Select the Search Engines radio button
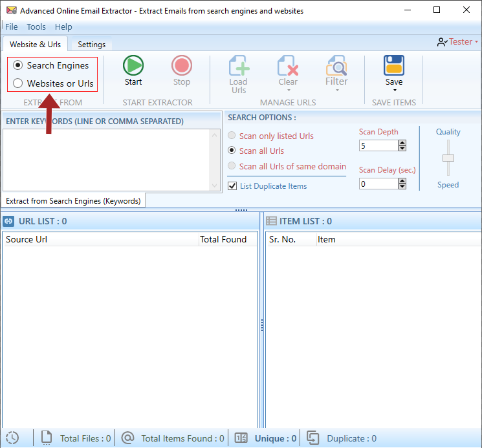 [x=18, y=65]
